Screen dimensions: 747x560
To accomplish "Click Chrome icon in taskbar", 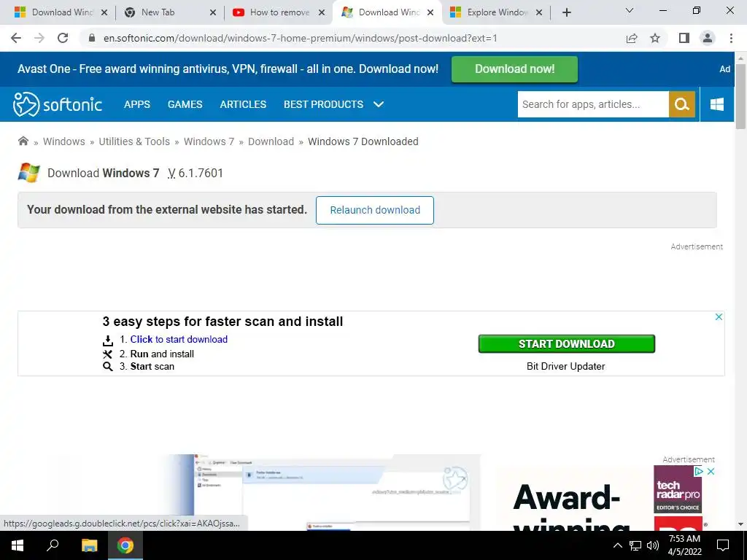I will coord(125,545).
